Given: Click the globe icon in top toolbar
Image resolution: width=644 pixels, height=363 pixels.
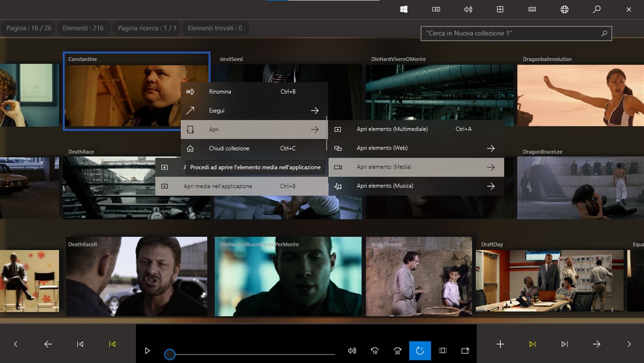Looking at the screenshot, I should coord(564,9).
